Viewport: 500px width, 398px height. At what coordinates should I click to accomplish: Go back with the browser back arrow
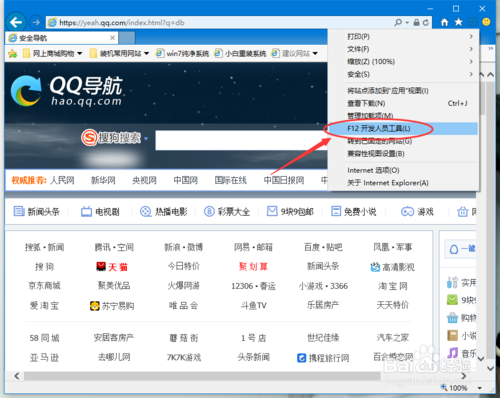(x=16, y=22)
